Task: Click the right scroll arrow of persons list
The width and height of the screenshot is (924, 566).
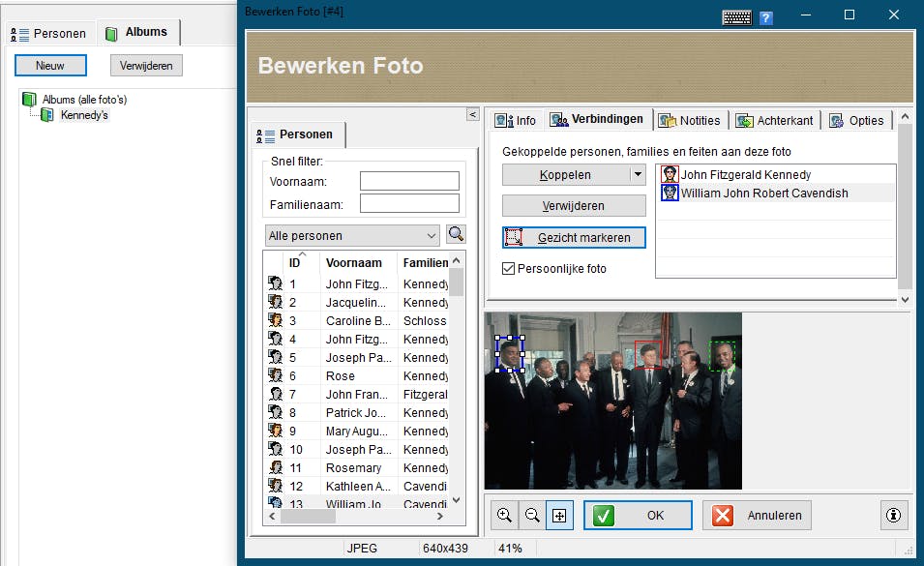Action: [439, 516]
